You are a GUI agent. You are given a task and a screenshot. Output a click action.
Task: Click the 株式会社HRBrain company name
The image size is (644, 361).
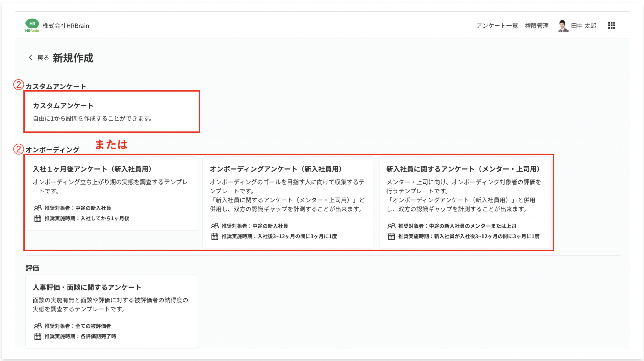[66, 26]
